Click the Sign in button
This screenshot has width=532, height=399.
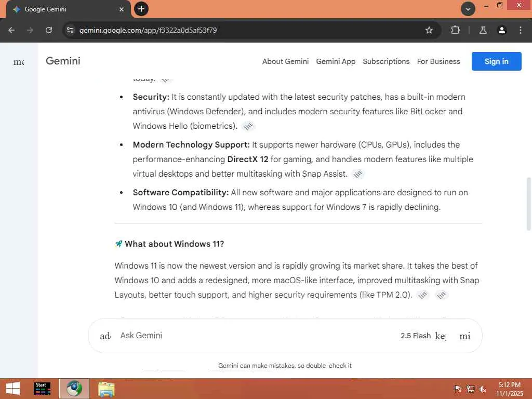tap(496, 61)
